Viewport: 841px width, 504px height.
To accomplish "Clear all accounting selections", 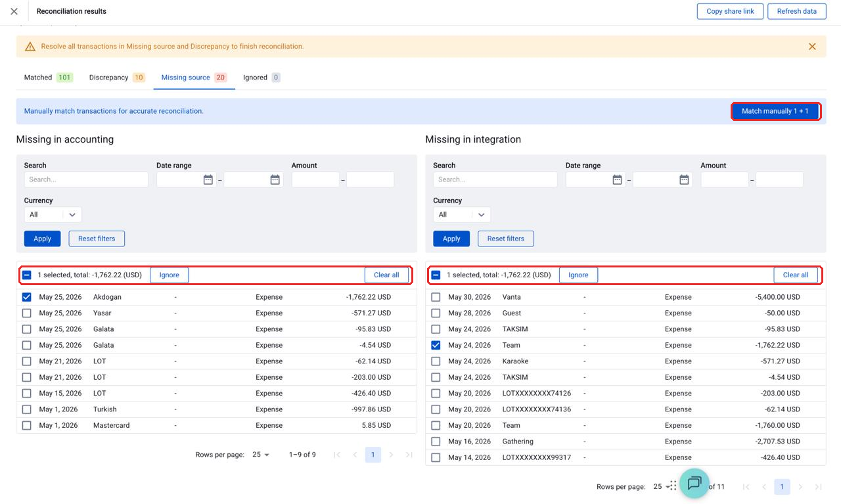I will 386,275.
